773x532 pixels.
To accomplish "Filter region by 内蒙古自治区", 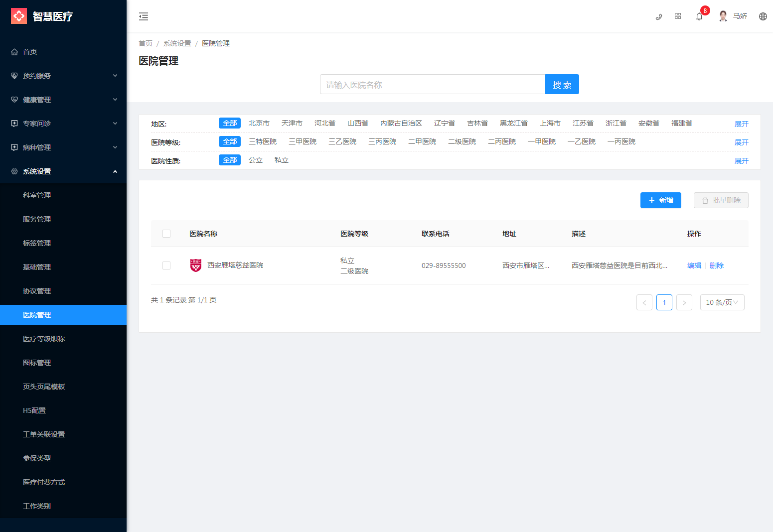I will [401, 123].
